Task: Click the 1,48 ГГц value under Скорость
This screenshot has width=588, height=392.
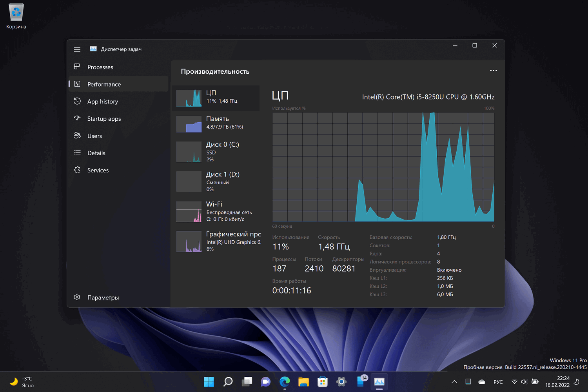Action: [x=334, y=247]
